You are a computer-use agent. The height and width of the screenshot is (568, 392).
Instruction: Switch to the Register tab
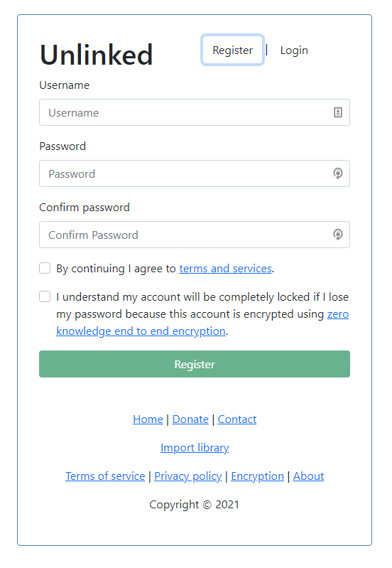click(x=232, y=50)
